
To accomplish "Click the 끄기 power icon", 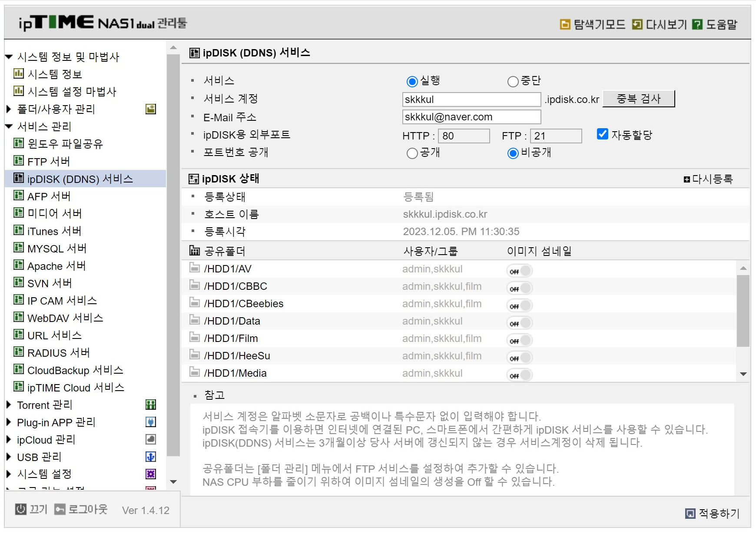I will tap(21, 509).
